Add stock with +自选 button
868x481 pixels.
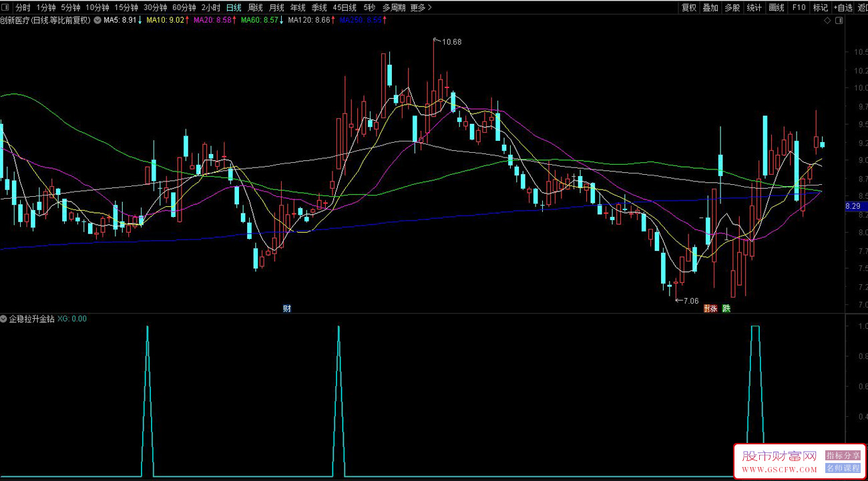click(x=843, y=7)
